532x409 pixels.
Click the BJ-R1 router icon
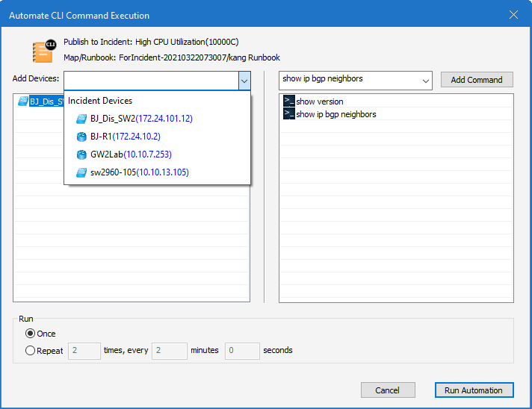click(x=81, y=137)
